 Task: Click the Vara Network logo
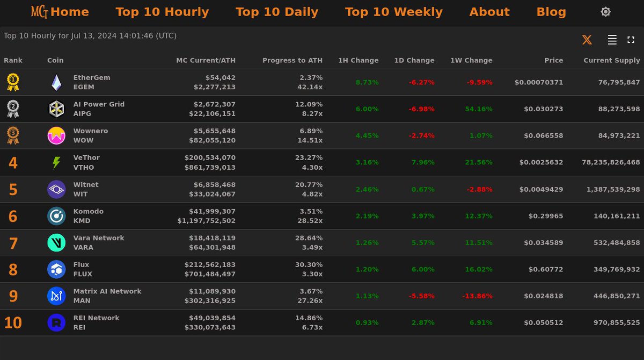point(56,243)
